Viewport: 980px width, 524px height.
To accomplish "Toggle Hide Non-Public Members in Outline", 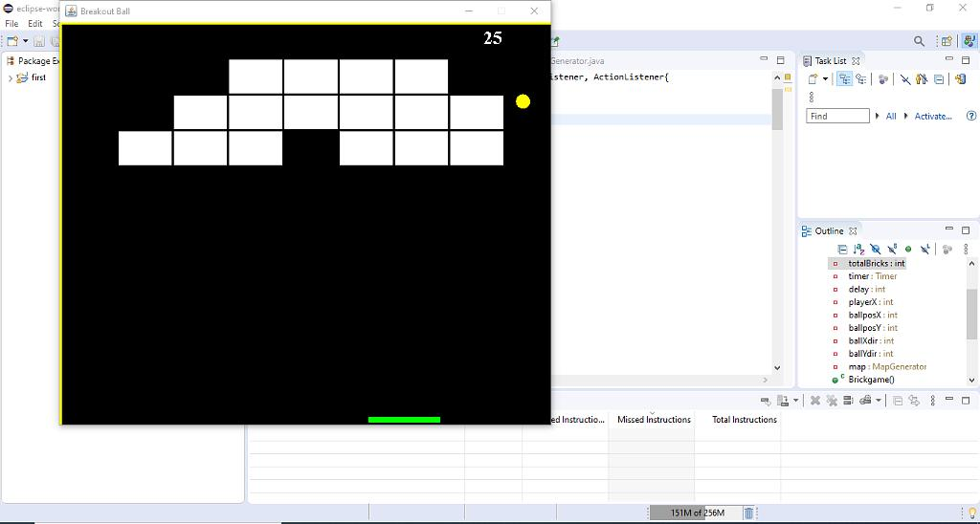I will click(908, 250).
